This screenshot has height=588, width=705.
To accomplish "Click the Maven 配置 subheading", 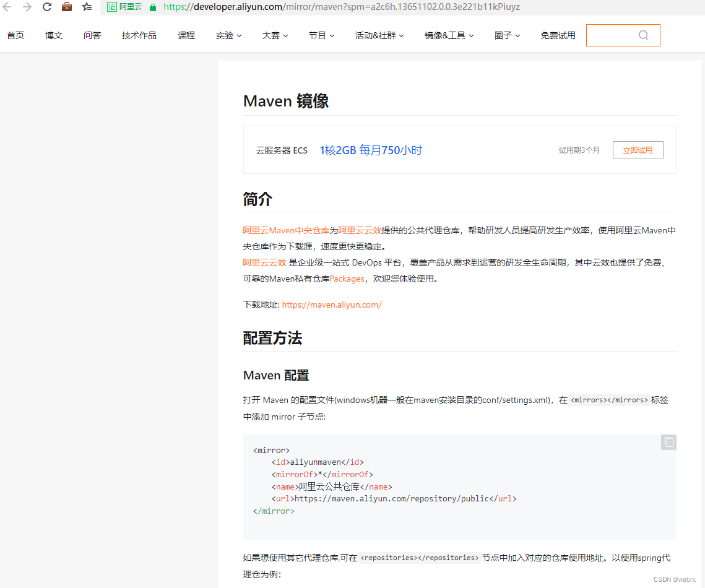I will pos(276,375).
